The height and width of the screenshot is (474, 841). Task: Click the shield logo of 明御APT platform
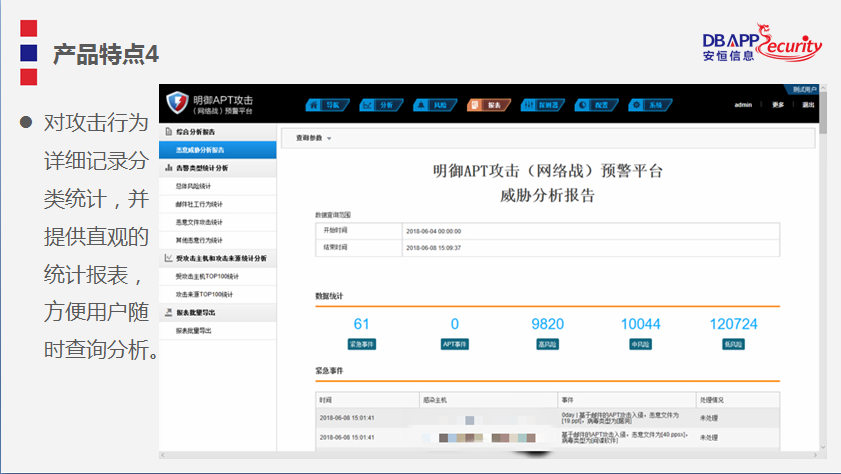click(177, 102)
